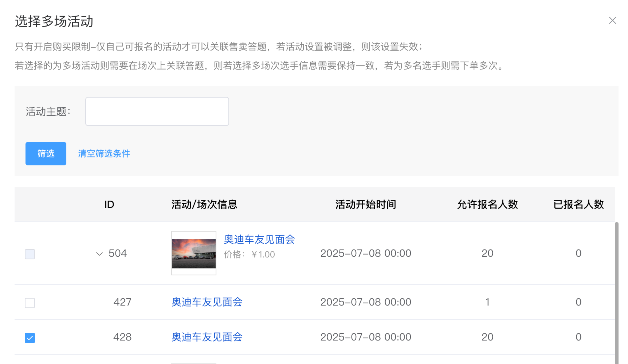The width and height of the screenshot is (628, 364).
Task: Click allowed count 20 in row 428
Action: pyautogui.click(x=487, y=337)
